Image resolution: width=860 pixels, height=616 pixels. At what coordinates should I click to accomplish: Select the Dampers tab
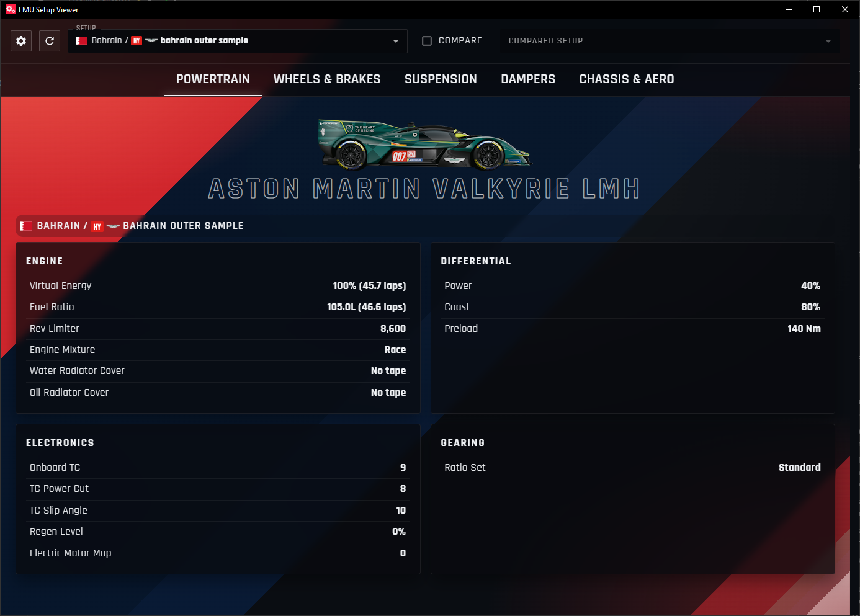click(x=528, y=79)
